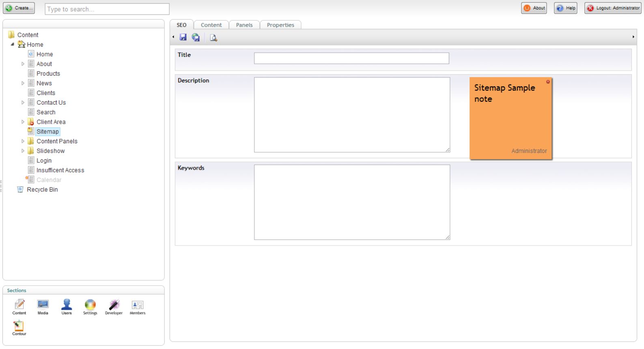644x349 pixels.
Task: Click the Create button
Action: pos(19,8)
